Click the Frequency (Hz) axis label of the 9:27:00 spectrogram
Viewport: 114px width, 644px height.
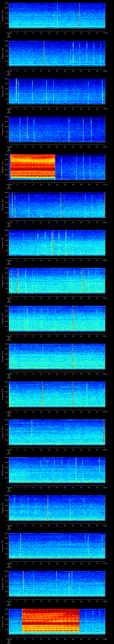(x=3, y=432)
